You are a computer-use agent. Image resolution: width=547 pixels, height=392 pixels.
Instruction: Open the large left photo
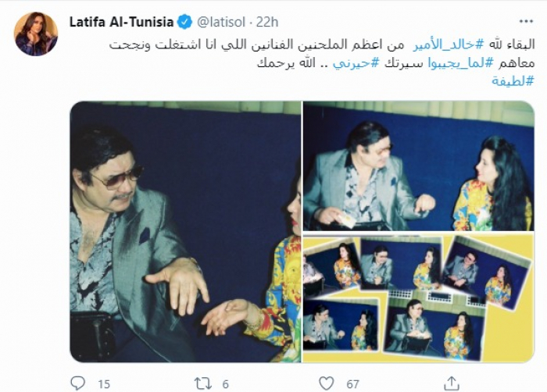(185, 232)
